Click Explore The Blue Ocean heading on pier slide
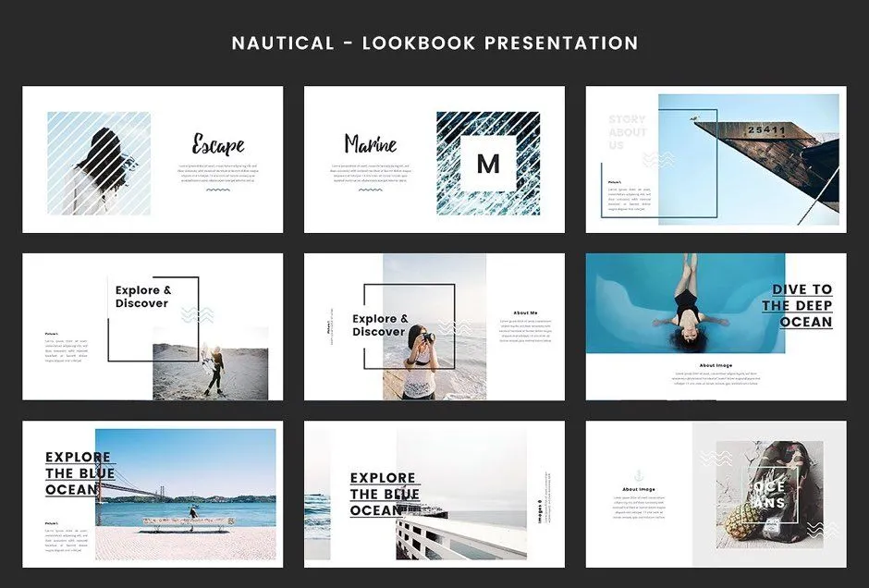The height and width of the screenshot is (588, 869). [385, 494]
